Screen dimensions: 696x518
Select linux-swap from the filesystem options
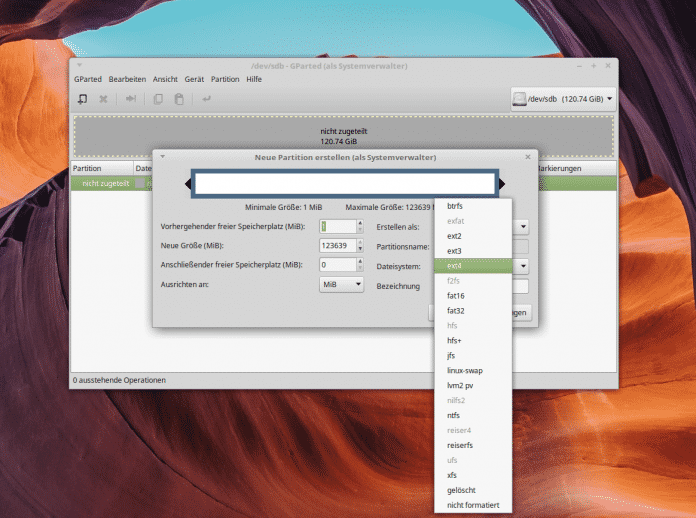[x=465, y=370]
